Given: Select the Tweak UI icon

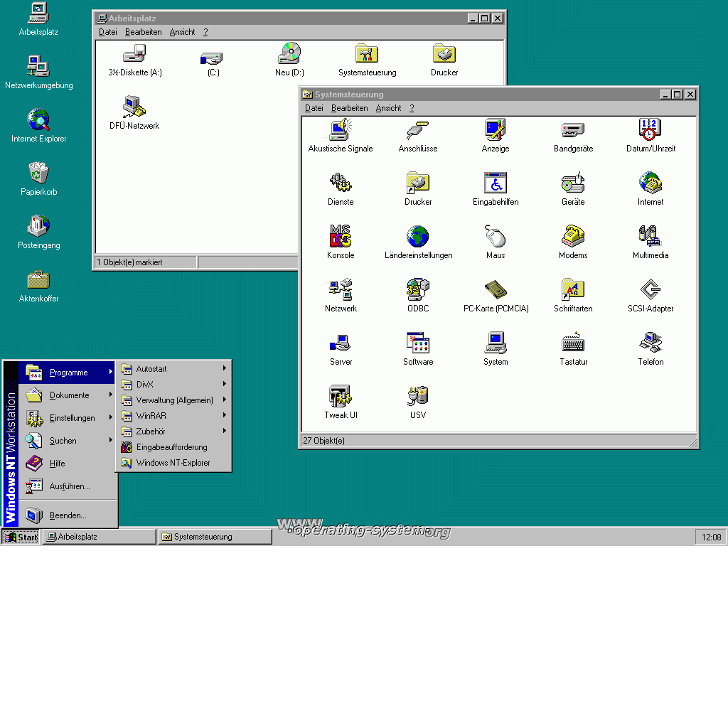Looking at the screenshot, I should pyautogui.click(x=341, y=397).
